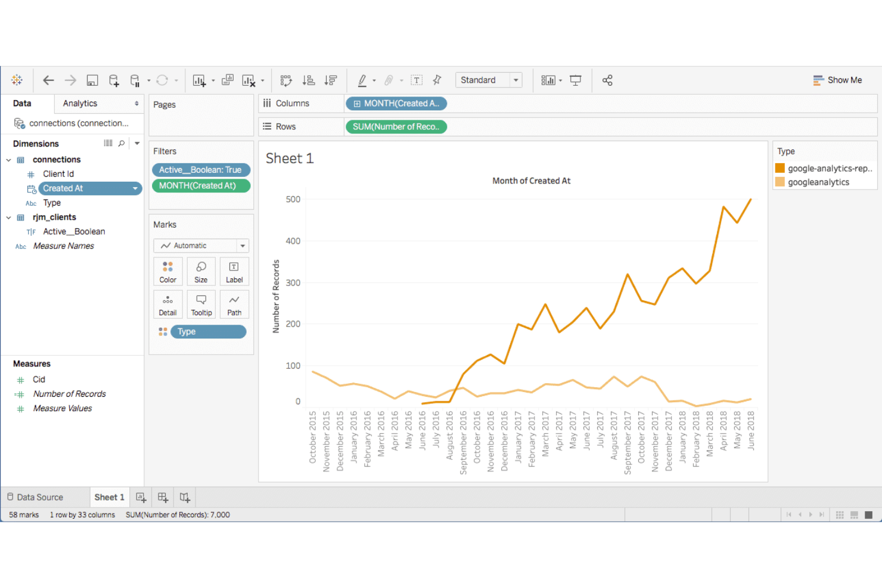Create a new worksheet from the toolbar

click(199, 80)
